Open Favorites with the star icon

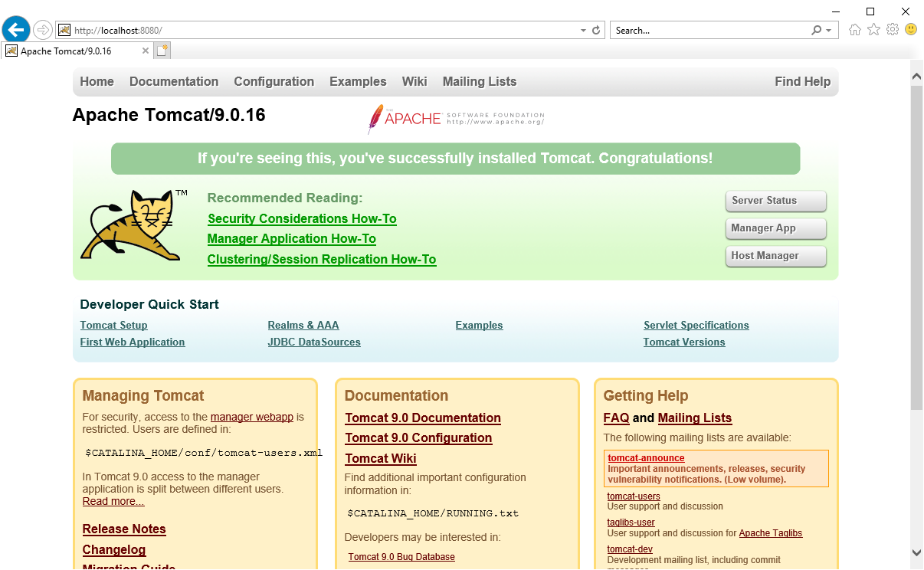[x=873, y=30]
